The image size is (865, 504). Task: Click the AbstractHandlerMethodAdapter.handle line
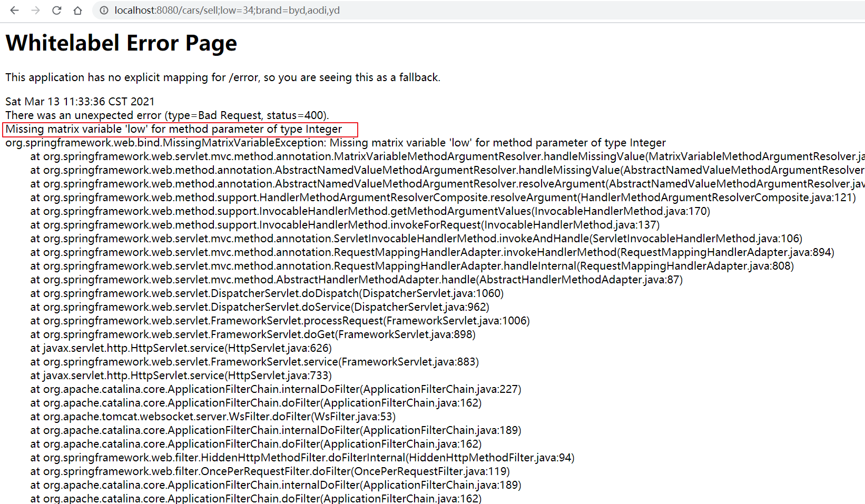(x=357, y=280)
